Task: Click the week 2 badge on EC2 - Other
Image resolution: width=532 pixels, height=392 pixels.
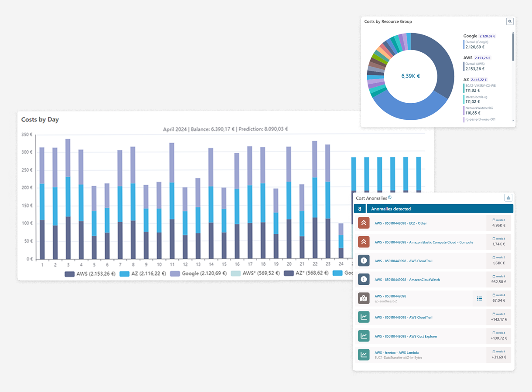Action: pyautogui.click(x=499, y=220)
